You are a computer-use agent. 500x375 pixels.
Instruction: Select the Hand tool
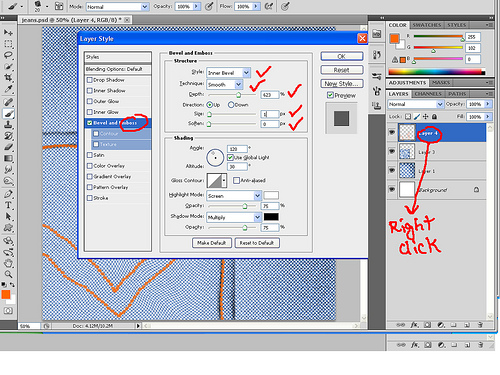[x=8, y=263]
